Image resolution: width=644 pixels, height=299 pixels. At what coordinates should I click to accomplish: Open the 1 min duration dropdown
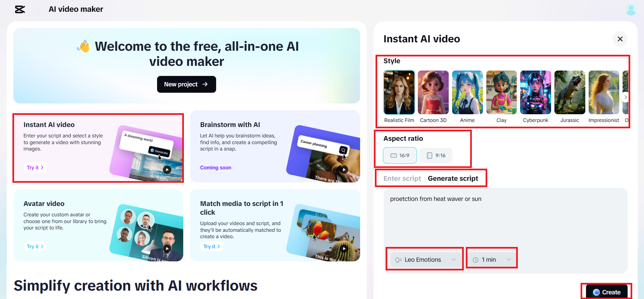click(x=492, y=260)
